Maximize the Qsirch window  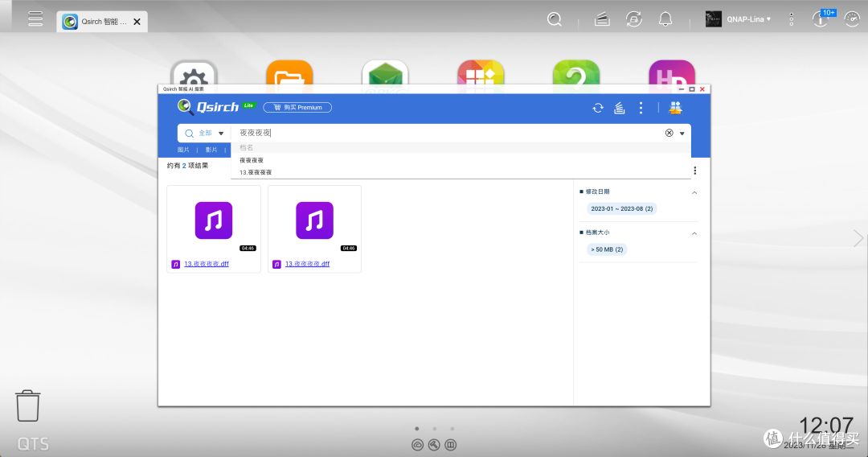[692, 89]
